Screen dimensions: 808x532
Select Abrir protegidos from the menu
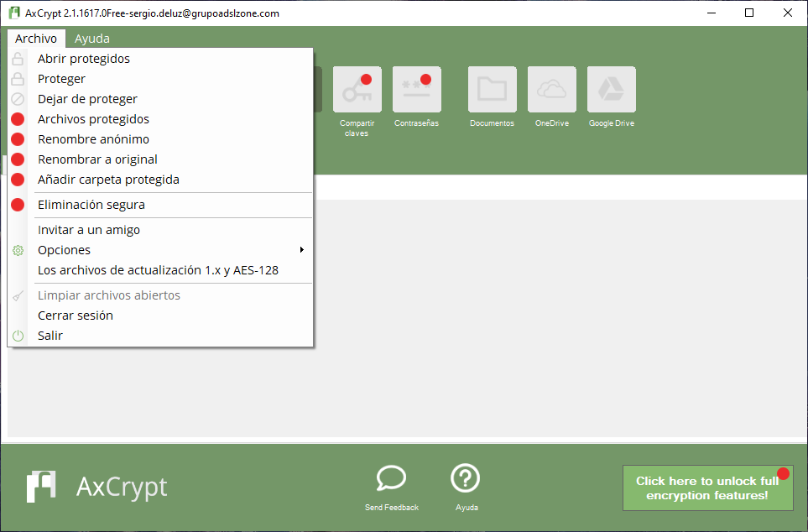[x=84, y=59]
